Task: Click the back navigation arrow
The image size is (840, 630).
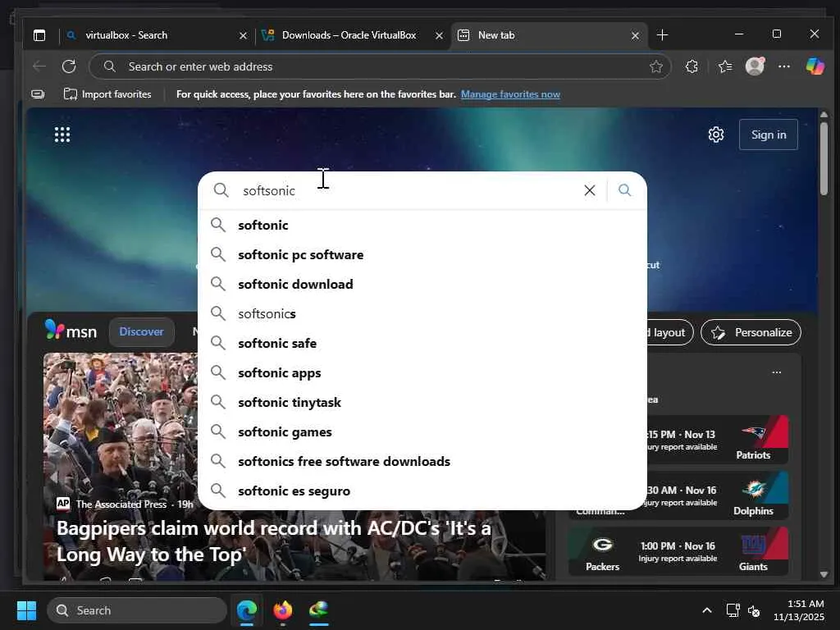Action: click(39, 66)
